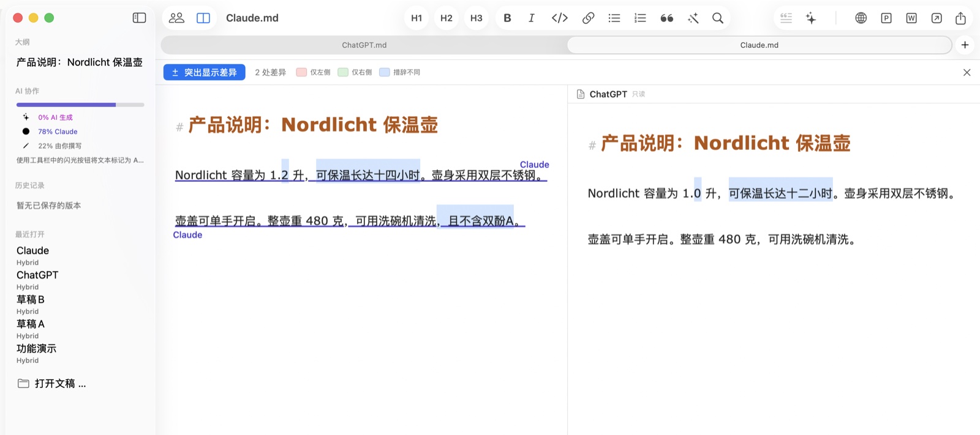This screenshot has width=980, height=435.
Task: Export via the P document icon
Action: pyautogui.click(x=886, y=18)
